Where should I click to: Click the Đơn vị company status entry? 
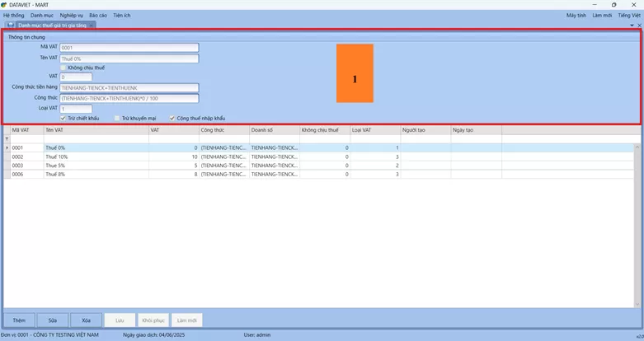(49, 335)
